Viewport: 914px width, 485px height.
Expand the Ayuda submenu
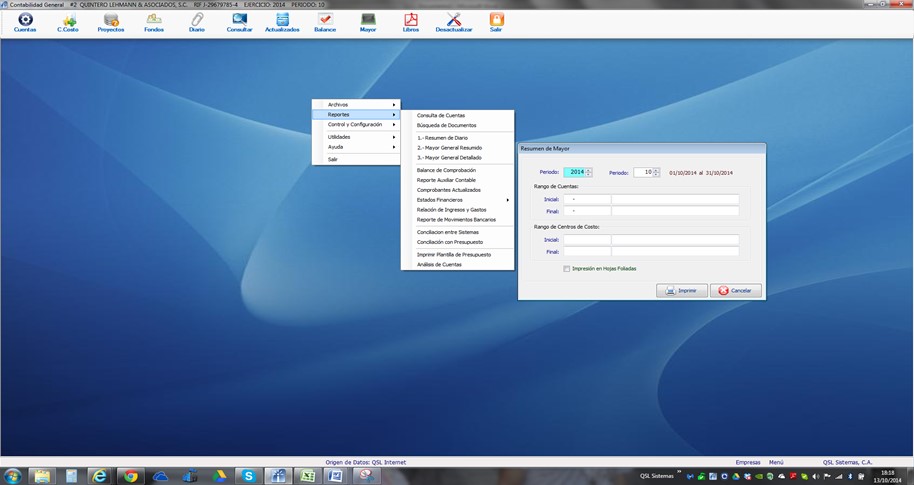356,147
